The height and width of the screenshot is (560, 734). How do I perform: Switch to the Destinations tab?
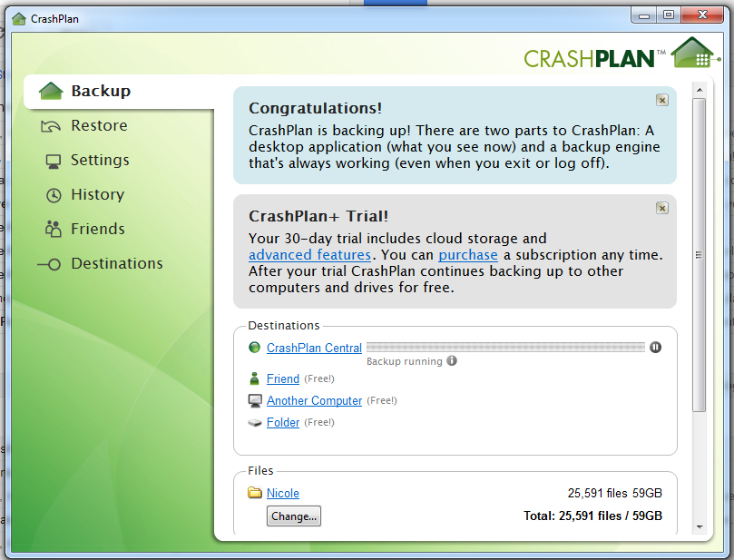point(116,263)
